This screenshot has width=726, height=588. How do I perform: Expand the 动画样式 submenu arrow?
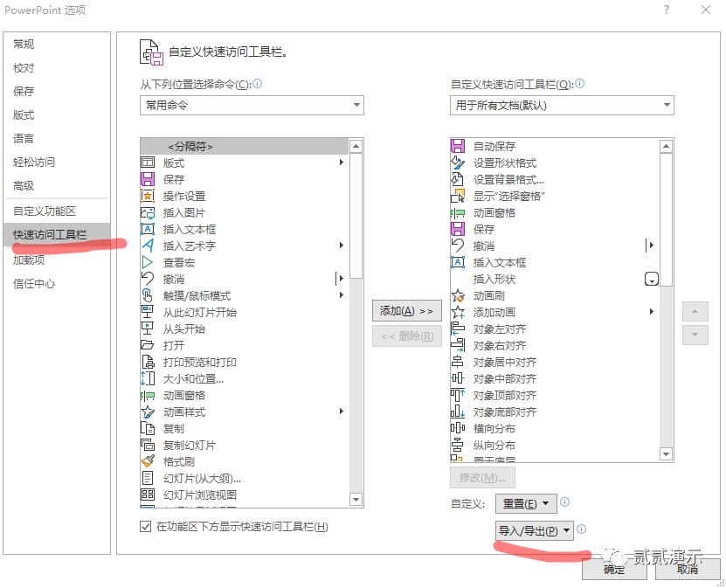point(342,412)
